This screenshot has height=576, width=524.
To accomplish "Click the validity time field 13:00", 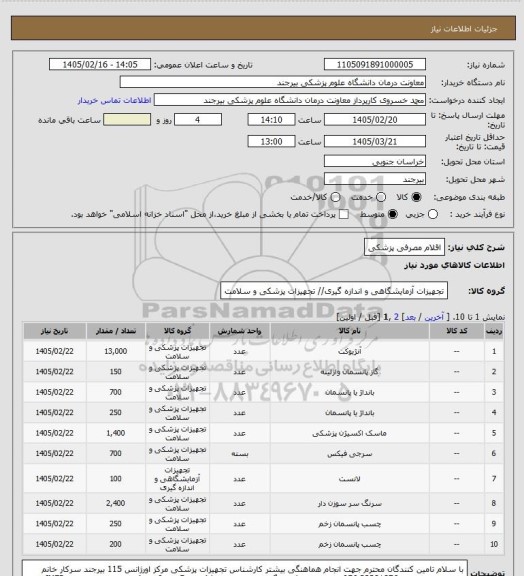I will tap(272, 141).
